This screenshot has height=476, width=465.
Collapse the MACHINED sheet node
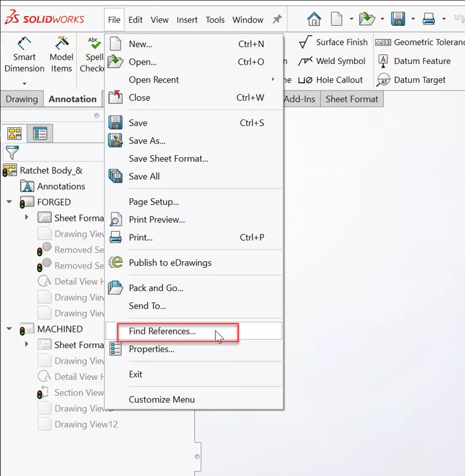pyautogui.click(x=9, y=329)
